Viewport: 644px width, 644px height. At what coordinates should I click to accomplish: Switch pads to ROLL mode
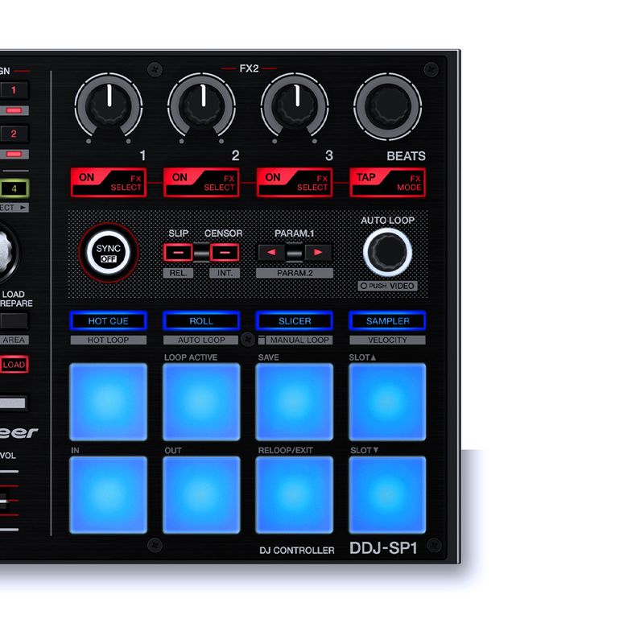click(x=201, y=320)
